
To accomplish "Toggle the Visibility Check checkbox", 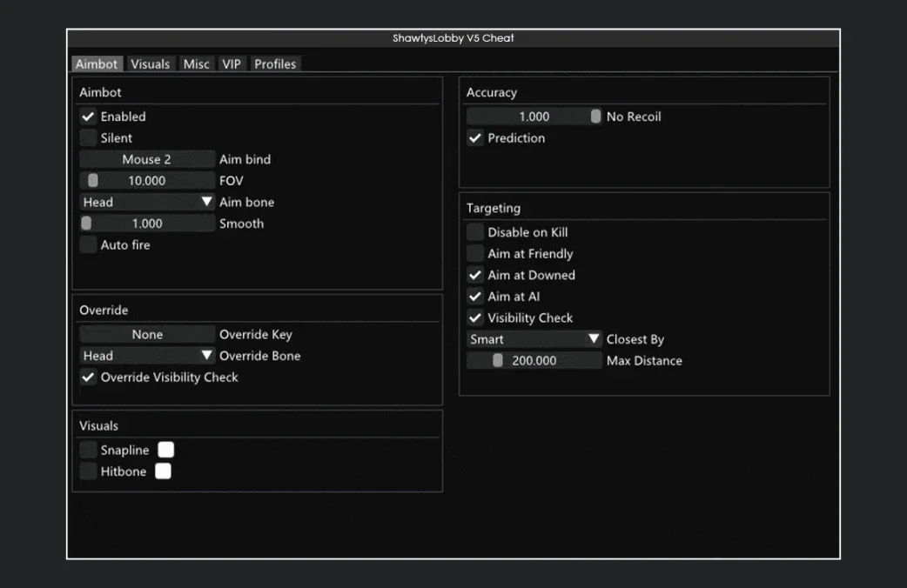I will [475, 317].
